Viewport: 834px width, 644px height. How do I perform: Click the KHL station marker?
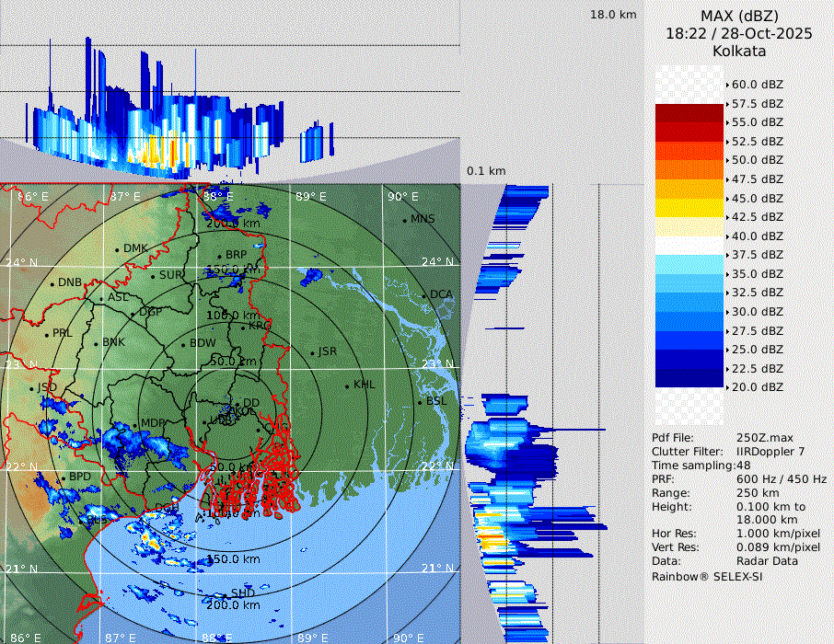347,385
